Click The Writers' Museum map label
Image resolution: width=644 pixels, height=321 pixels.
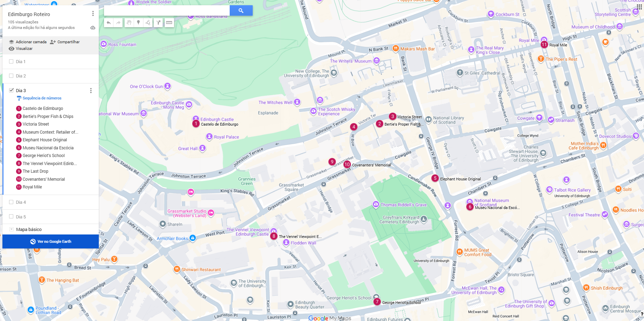click(x=351, y=61)
